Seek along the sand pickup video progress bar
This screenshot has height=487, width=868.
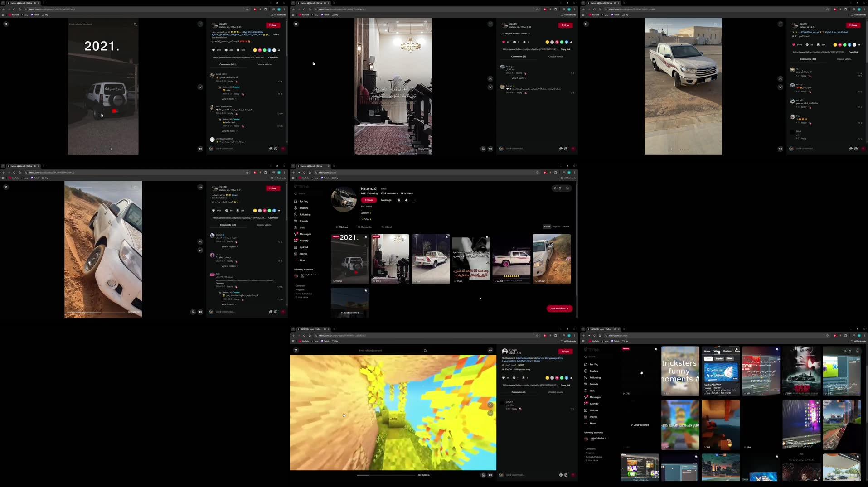tap(96, 312)
